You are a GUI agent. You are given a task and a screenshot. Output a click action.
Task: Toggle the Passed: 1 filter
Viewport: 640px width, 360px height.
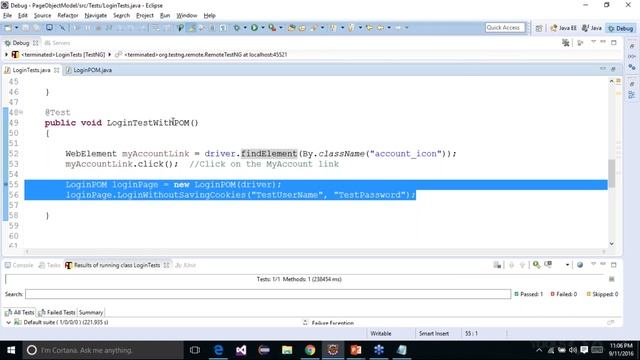529,294
